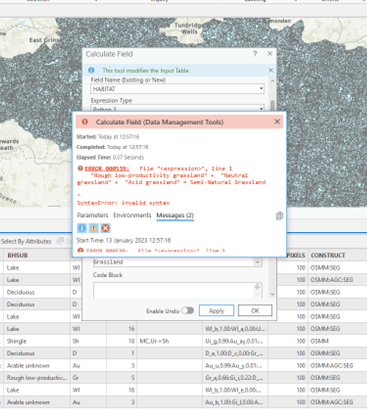Screen dimensions: 367x409
Task: Open Calculate Field help question mark
Action: (255, 54)
